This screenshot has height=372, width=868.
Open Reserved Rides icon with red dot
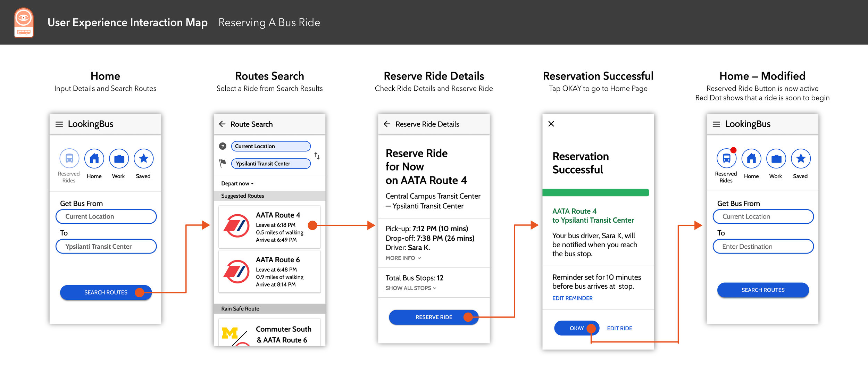pos(726,159)
